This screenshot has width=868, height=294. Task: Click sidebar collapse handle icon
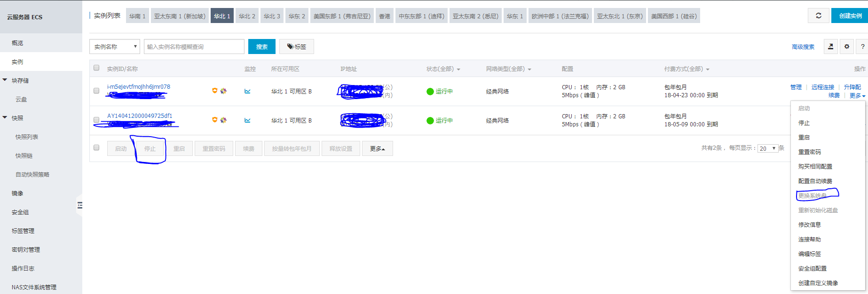point(79,205)
